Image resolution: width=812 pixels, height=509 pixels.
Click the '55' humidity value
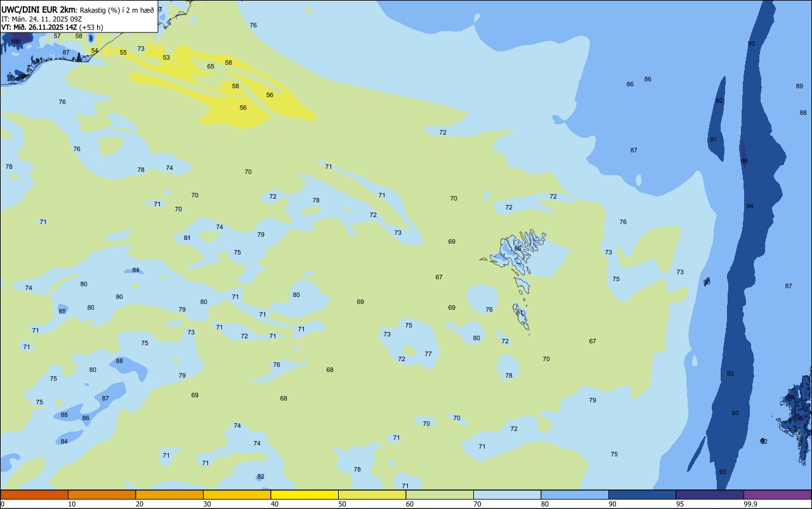tap(123, 53)
